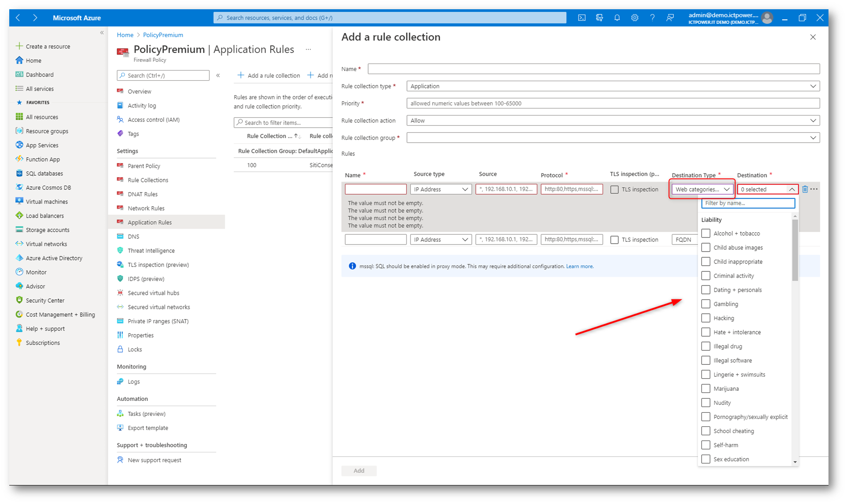Open the first rule's ellipsis menu
Screen dimensions: 847x504
point(814,189)
